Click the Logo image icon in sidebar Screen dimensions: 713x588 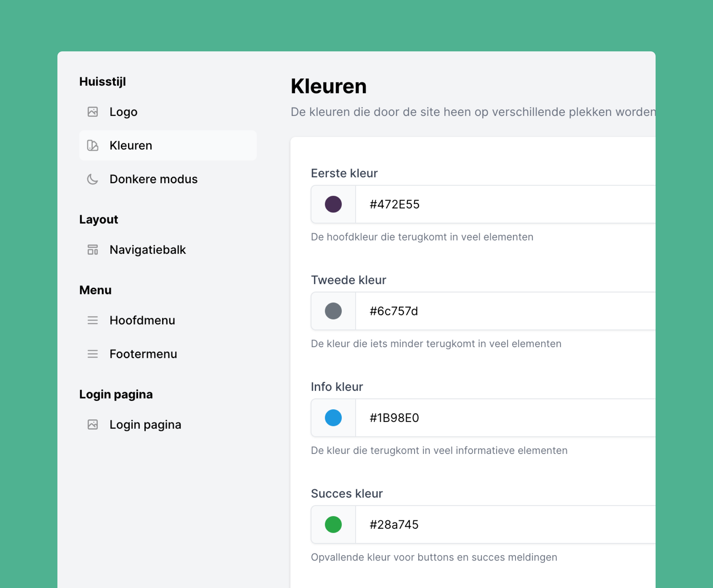tap(92, 112)
